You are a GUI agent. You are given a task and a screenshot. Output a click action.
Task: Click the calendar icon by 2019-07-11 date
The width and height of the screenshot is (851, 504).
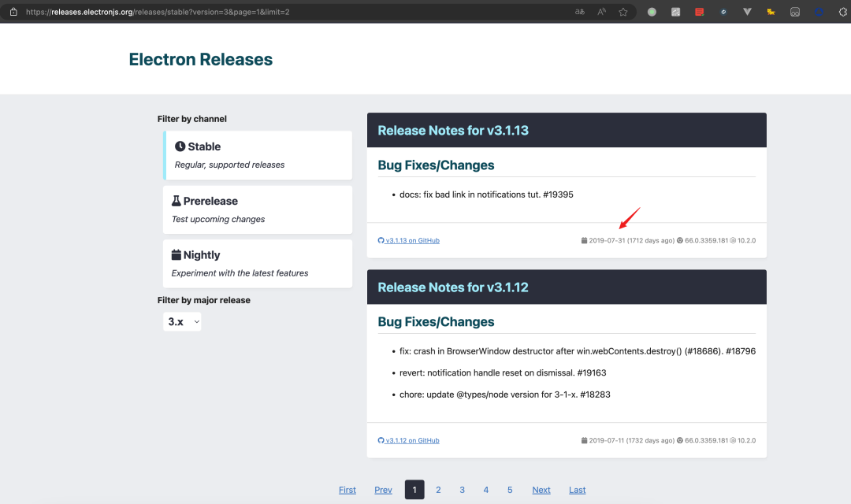(584, 440)
